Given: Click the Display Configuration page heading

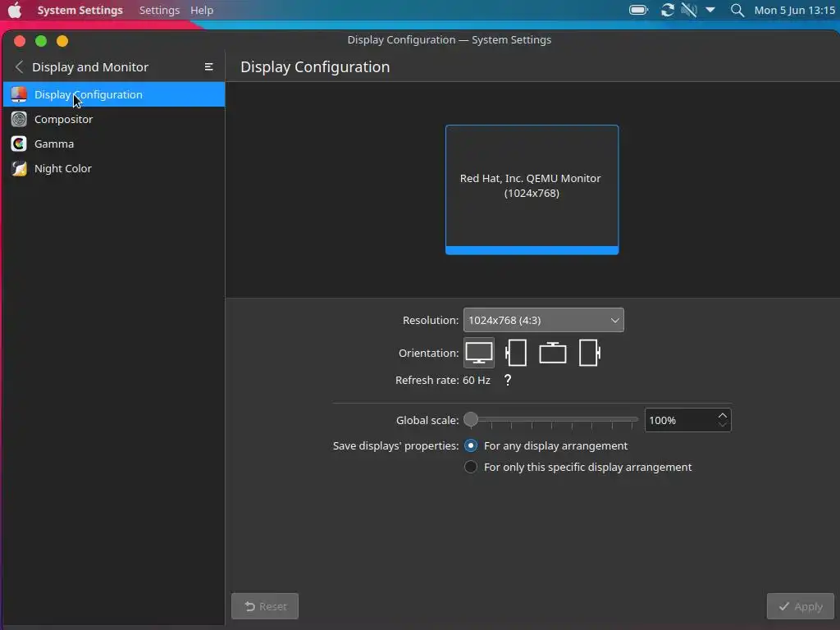Looking at the screenshot, I should (x=315, y=67).
